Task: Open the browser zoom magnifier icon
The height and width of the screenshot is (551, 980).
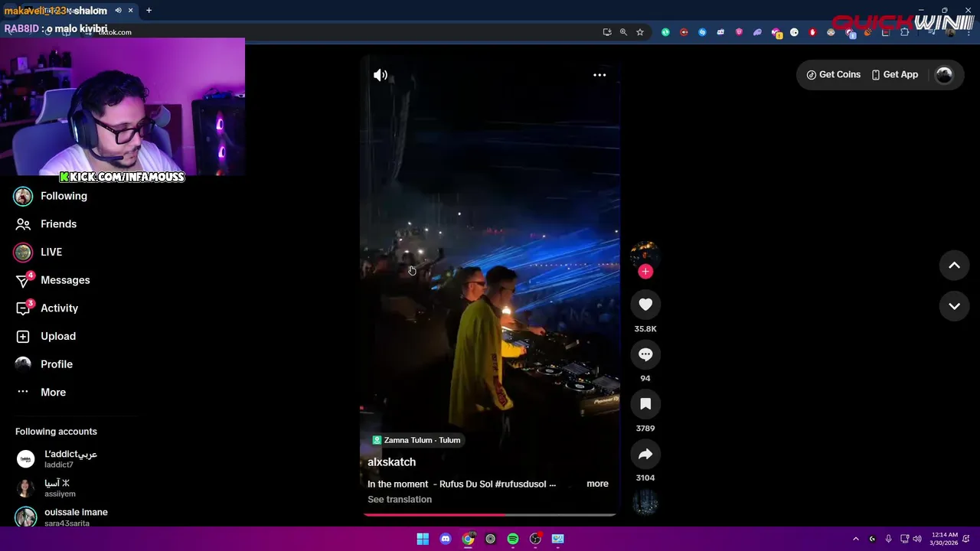Action: 623,32
